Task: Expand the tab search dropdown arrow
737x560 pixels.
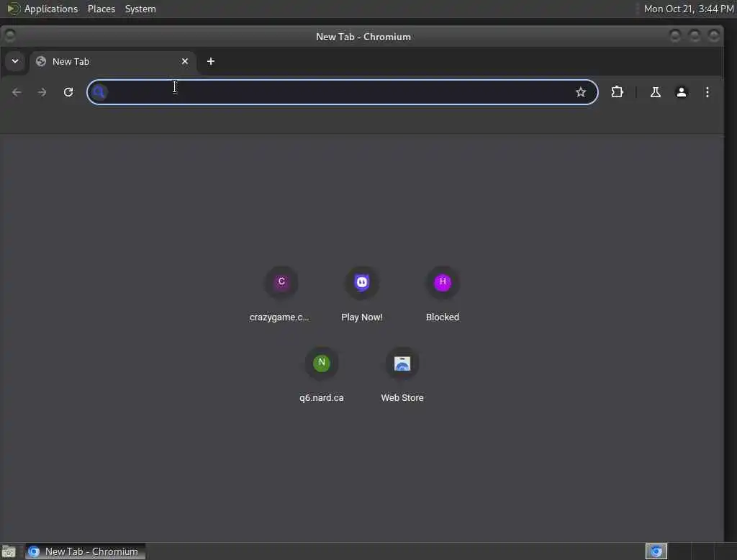Action: click(x=15, y=61)
